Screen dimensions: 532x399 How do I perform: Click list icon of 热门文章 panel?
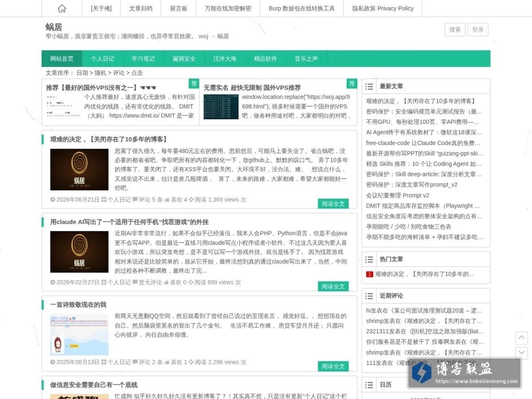(369, 259)
